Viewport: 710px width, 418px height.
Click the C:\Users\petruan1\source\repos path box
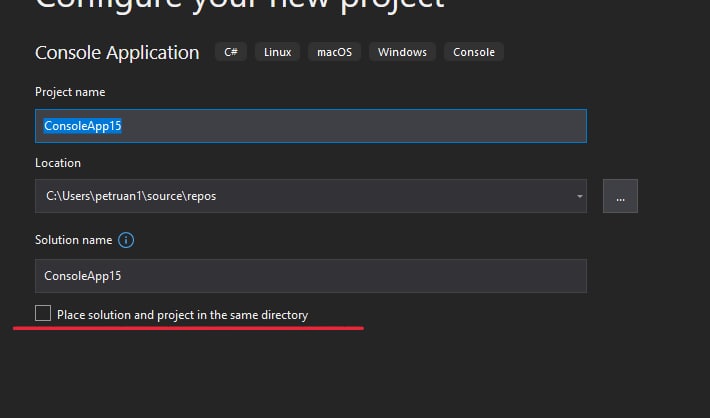pos(311,196)
